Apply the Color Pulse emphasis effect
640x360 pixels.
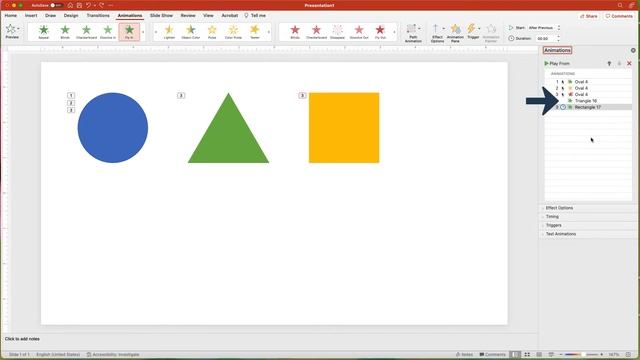233,31
